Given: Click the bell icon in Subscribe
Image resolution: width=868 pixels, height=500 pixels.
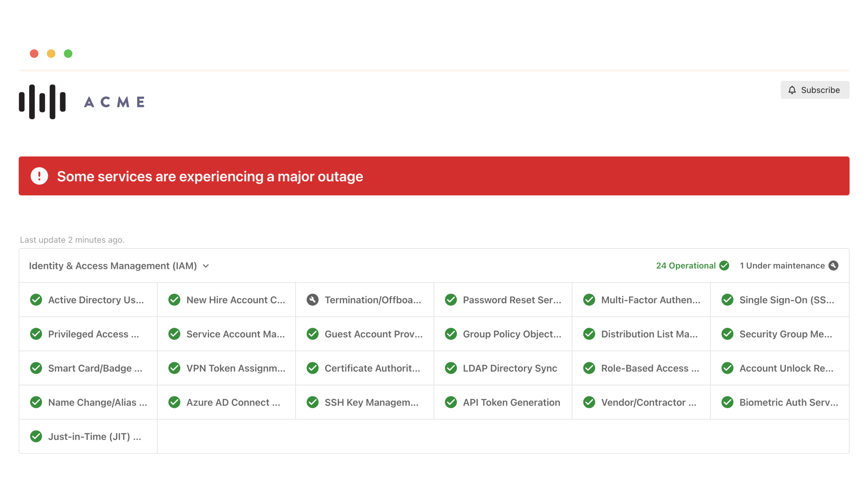Looking at the screenshot, I should point(792,90).
